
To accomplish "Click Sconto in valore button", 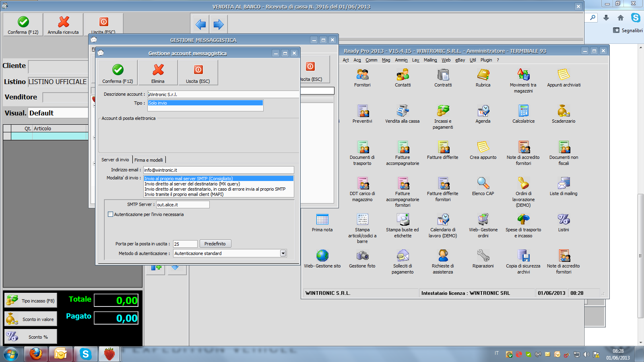I will pos(31,319).
